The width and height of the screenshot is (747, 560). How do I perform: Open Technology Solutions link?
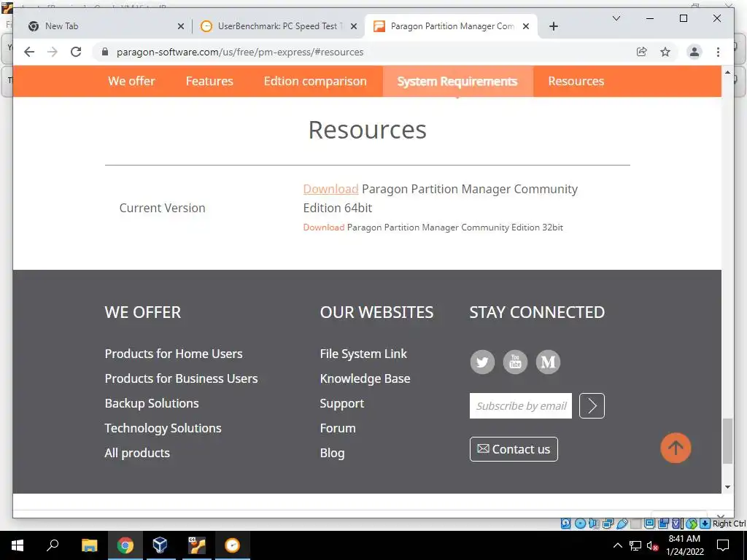(x=163, y=428)
